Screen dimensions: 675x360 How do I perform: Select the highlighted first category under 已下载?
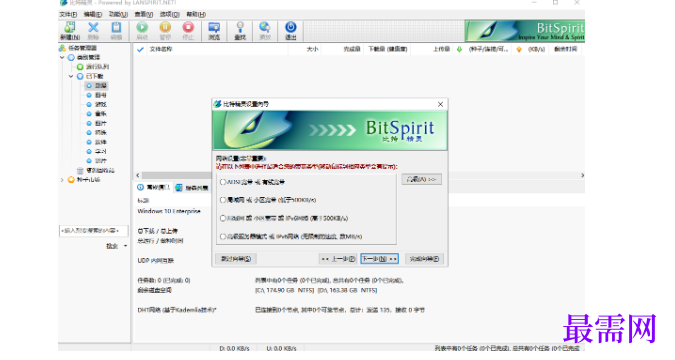(96, 86)
